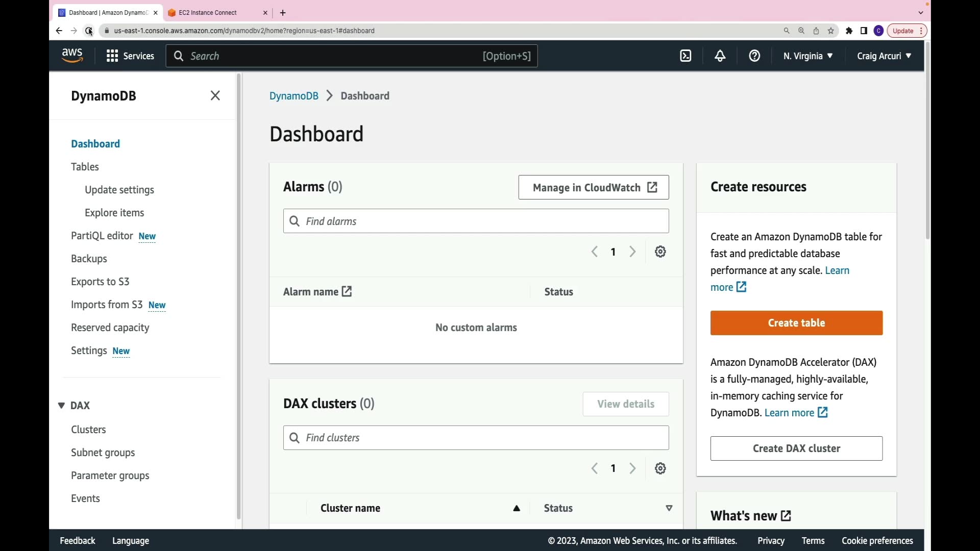The height and width of the screenshot is (551, 980).
Task: Close the DynamoDB navigation sidebar
Action: coord(215,96)
